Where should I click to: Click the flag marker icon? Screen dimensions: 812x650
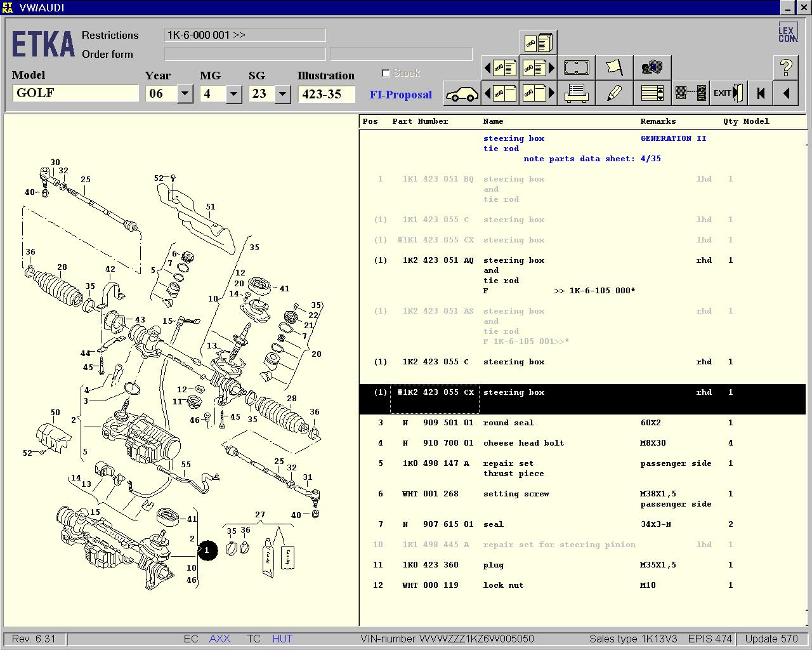[x=614, y=67]
